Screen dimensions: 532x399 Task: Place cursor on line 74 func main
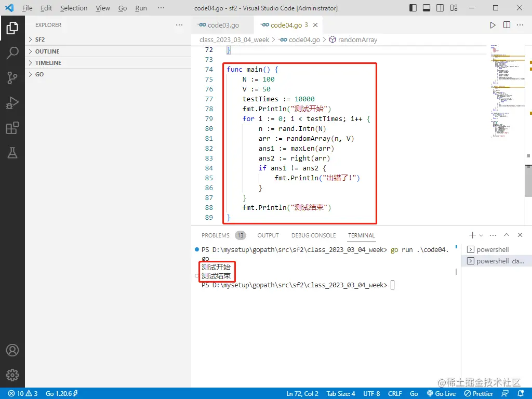tap(252, 69)
